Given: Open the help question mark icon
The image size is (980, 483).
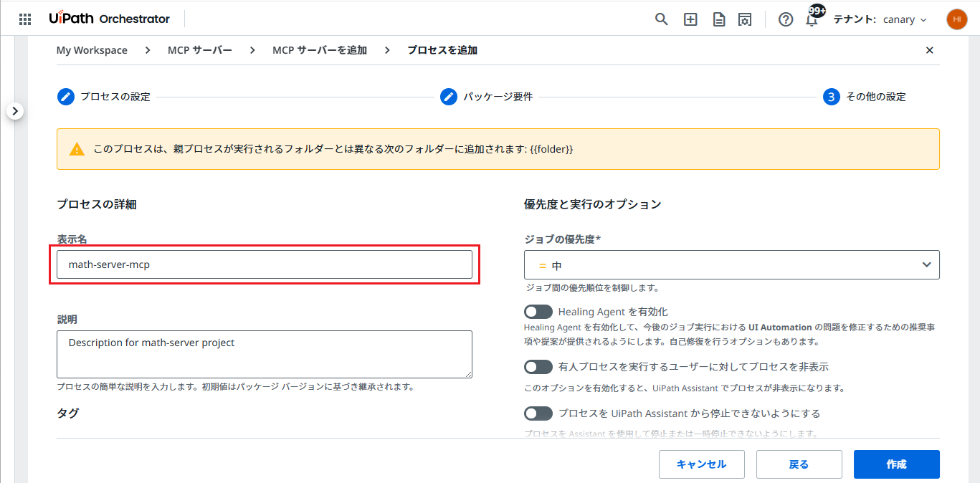Looking at the screenshot, I should tap(786, 19).
